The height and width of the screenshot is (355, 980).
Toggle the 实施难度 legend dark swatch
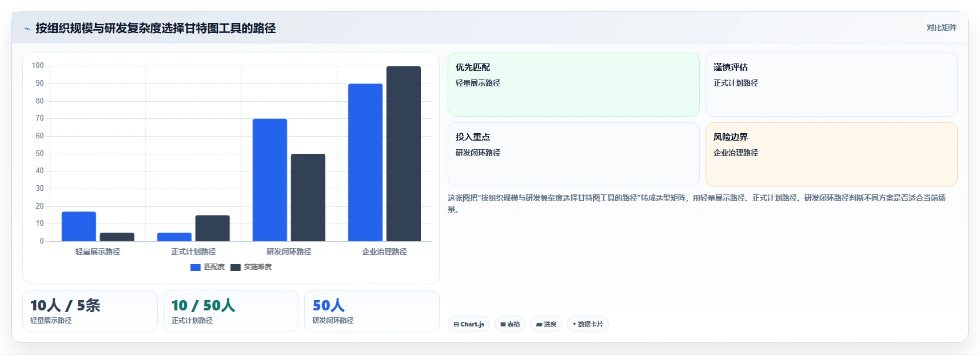tap(236, 267)
